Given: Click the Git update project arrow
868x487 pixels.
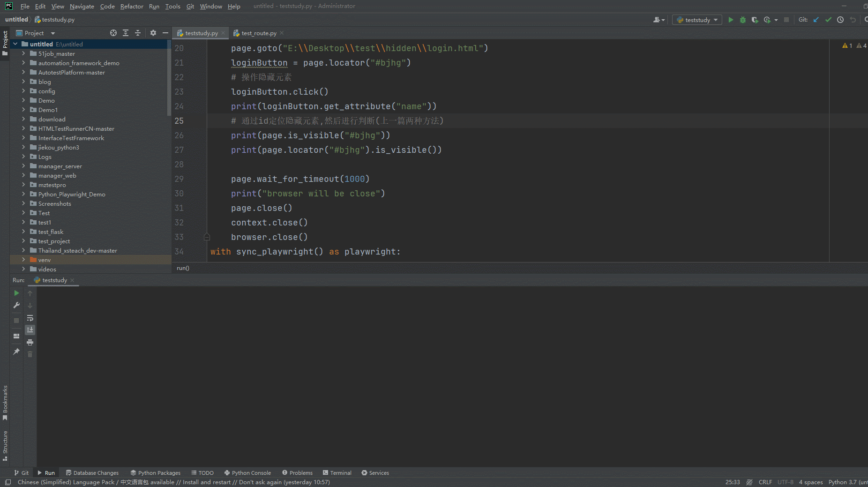Looking at the screenshot, I should coord(816,20).
